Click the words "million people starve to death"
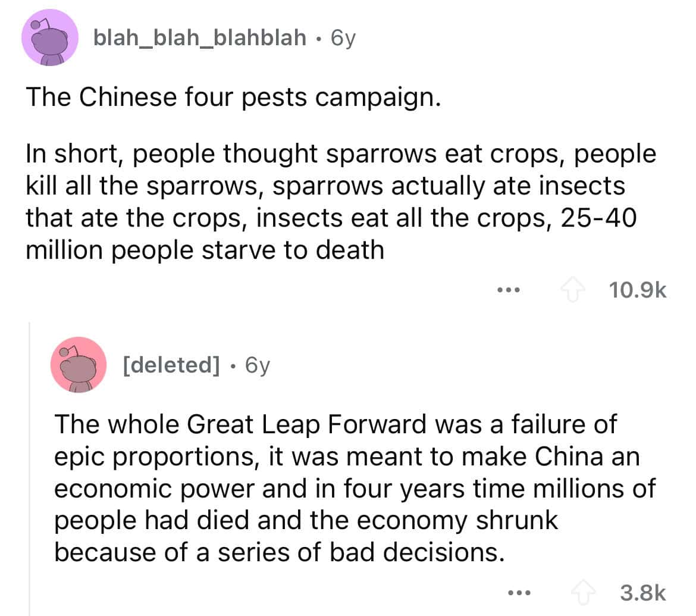Image resolution: width=696 pixels, height=616 pixels. click(205, 249)
